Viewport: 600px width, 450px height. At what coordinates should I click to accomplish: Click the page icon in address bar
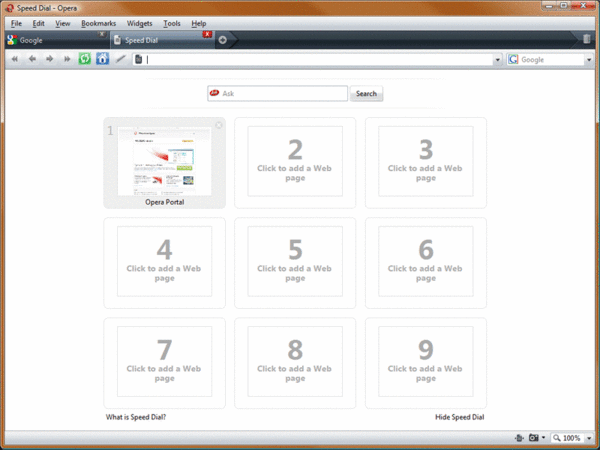[139, 59]
